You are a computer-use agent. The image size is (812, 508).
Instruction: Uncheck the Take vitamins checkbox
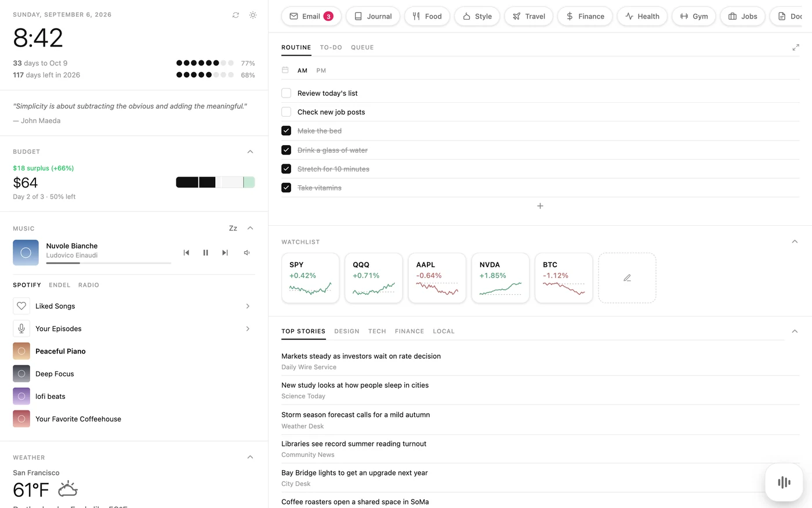[286, 188]
